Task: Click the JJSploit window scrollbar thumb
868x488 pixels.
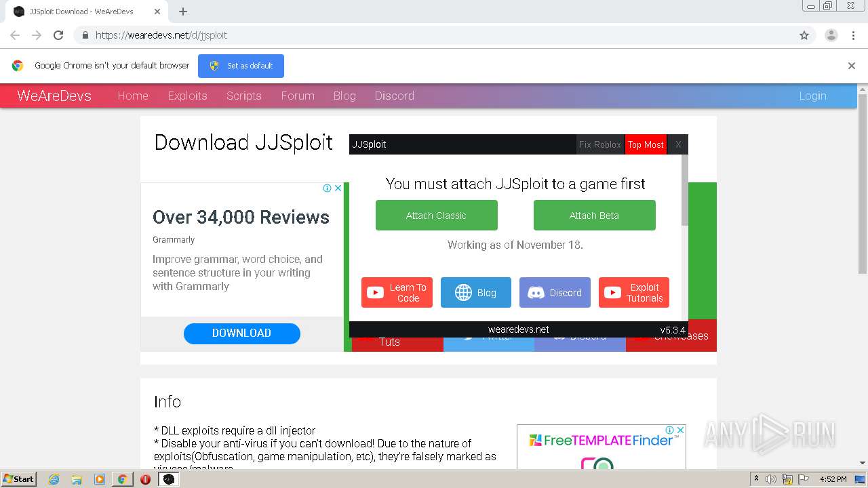Action: click(x=685, y=190)
